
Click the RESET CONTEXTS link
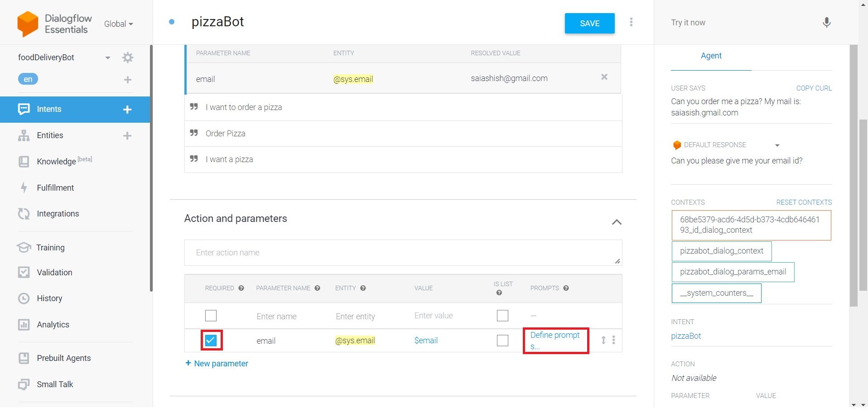pyautogui.click(x=803, y=202)
